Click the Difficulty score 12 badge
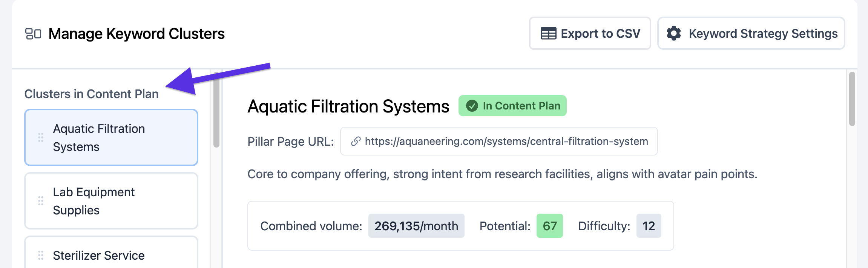This screenshot has width=868, height=268. coord(649,226)
